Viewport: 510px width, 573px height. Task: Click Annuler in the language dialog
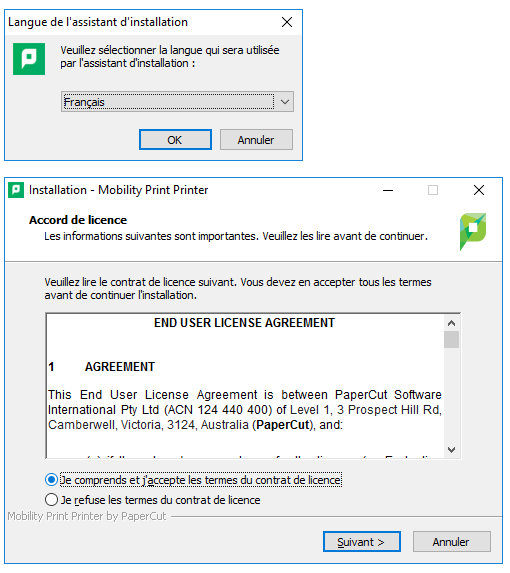pos(256,140)
